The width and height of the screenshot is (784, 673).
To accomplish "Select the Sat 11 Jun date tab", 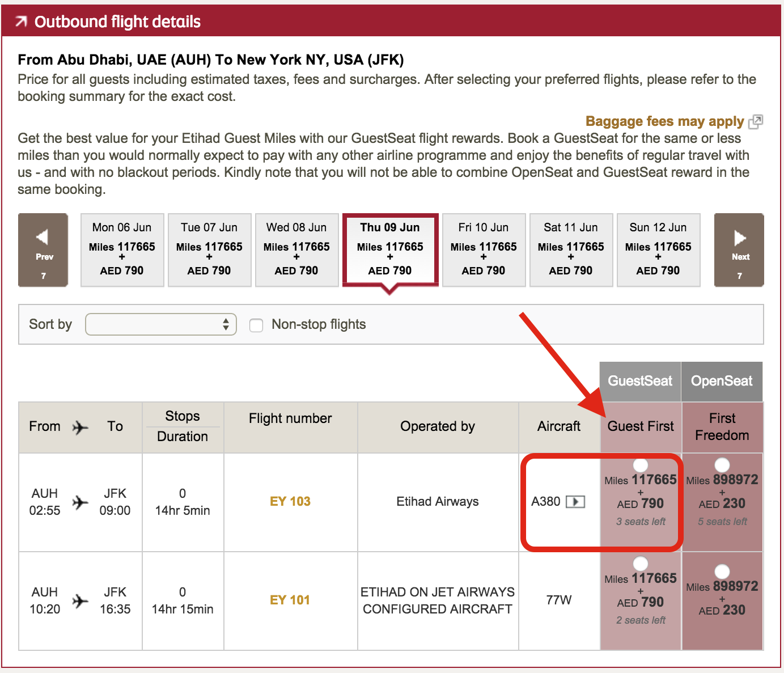I will point(571,250).
